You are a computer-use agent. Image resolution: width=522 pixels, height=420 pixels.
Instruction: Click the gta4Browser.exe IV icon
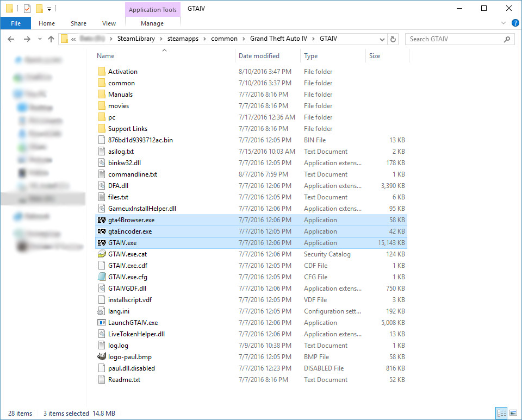[102, 220]
